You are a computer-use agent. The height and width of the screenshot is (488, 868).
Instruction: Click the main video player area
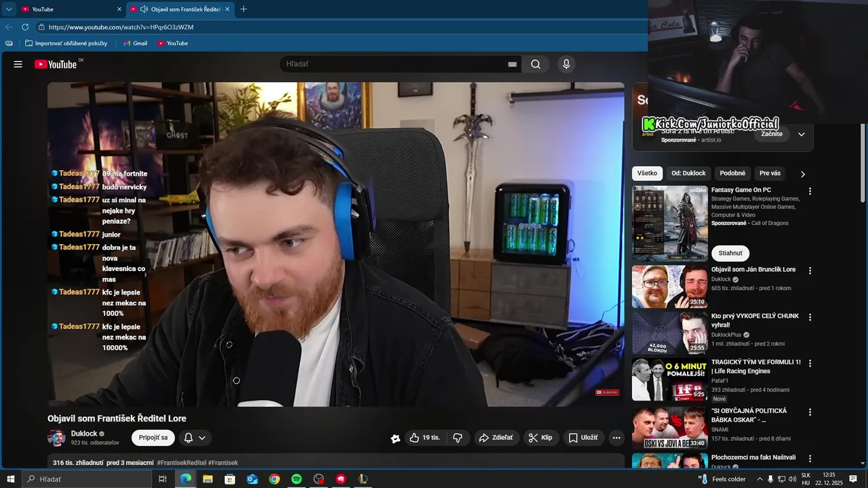(x=336, y=244)
